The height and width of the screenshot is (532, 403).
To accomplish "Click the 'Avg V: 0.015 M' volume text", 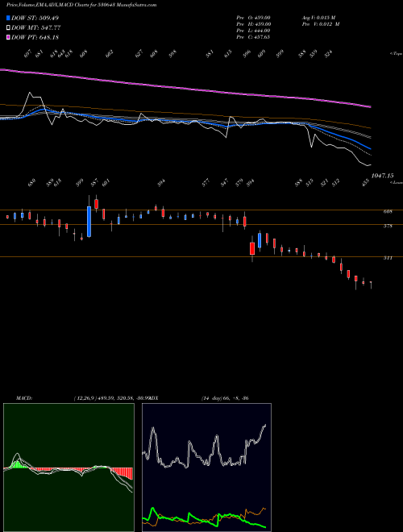I will [x=318, y=18].
